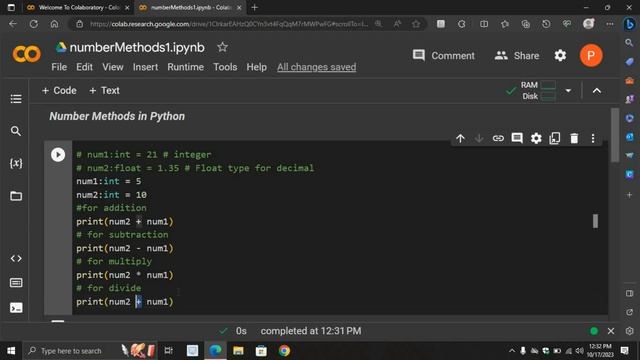This screenshot has width=640, height=360.
Task: Open the variables {x} panel
Action: click(x=16, y=163)
